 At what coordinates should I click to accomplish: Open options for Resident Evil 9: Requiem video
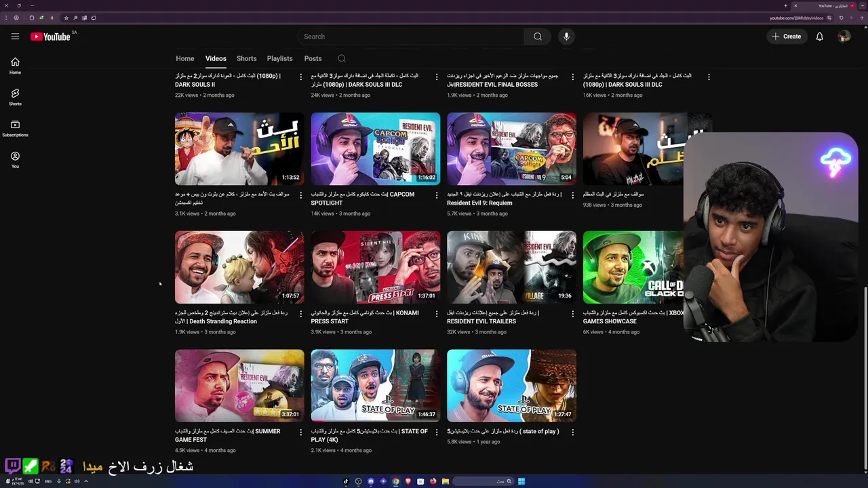pos(572,195)
